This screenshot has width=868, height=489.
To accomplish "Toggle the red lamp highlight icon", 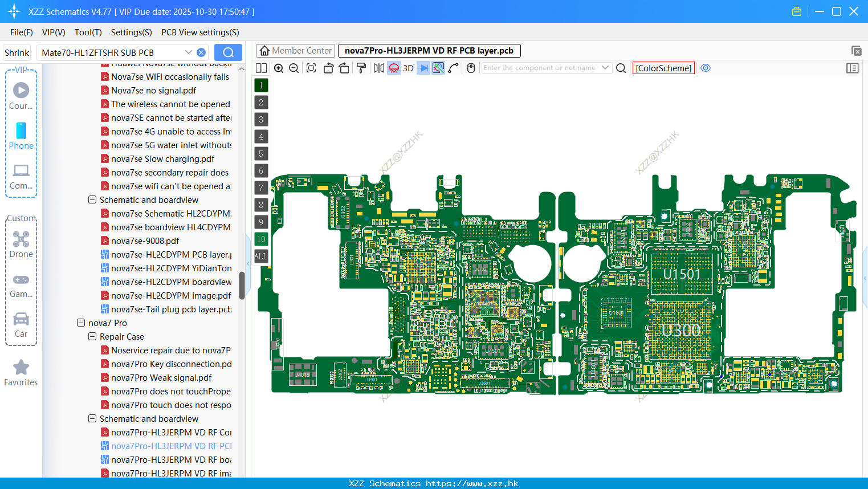I will pos(394,68).
